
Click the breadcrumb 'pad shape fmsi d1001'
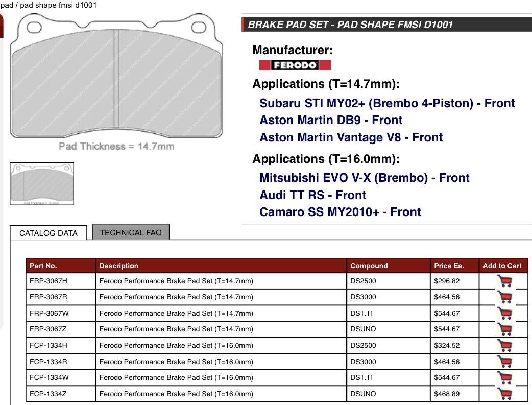tap(58, 5)
